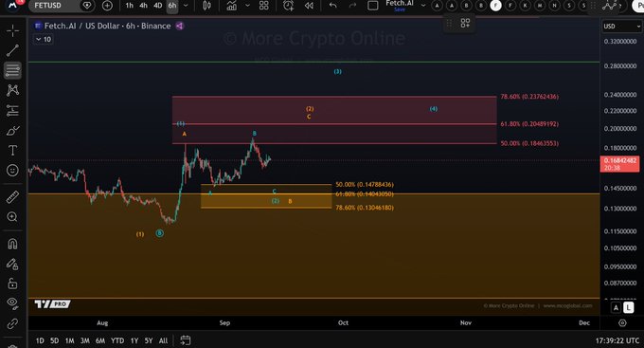Toggle magnet mode for drawings

tap(12, 244)
